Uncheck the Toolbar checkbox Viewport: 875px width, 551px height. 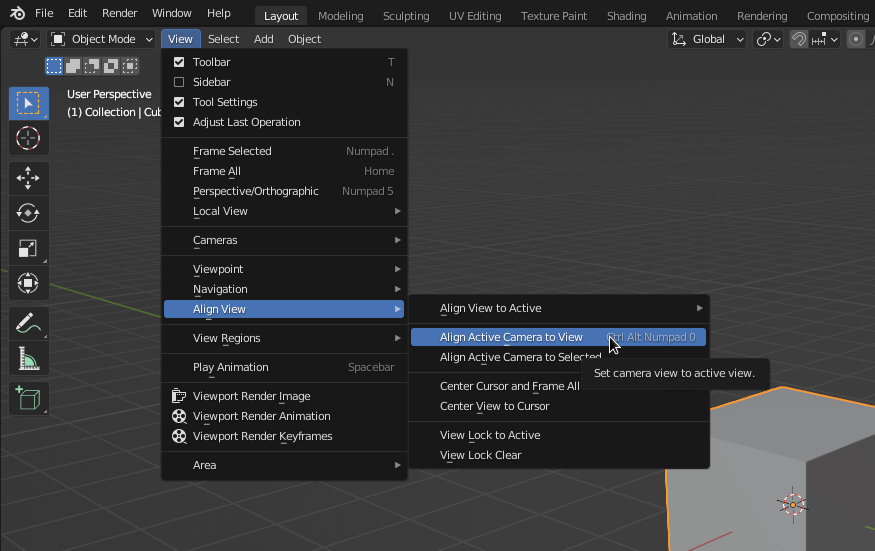click(179, 62)
